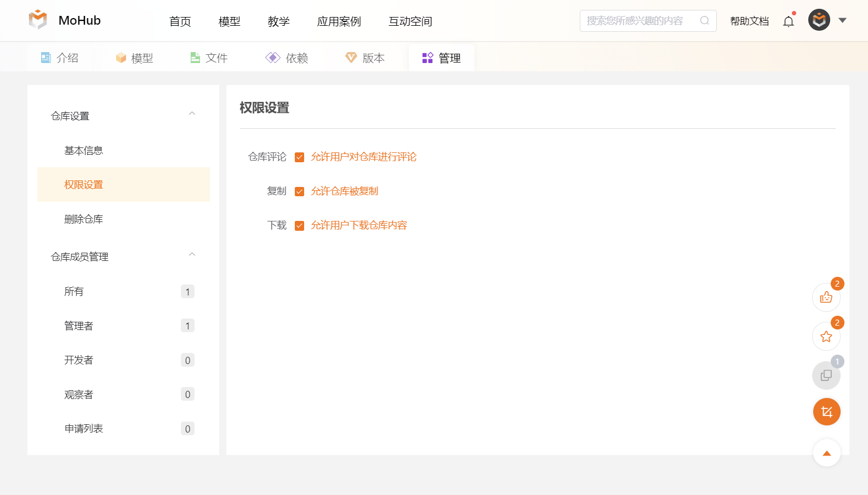The height and width of the screenshot is (495, 868).
Task: Open 应用案例 in top navigation
Action: point(339,21)
